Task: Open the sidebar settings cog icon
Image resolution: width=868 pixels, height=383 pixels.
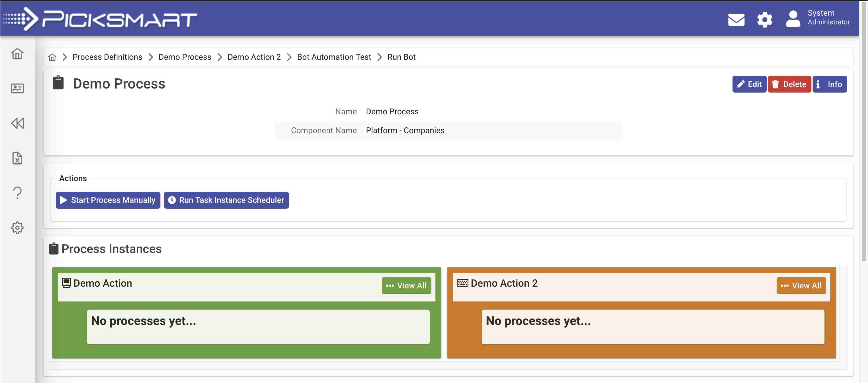Action: coord(17,227)
